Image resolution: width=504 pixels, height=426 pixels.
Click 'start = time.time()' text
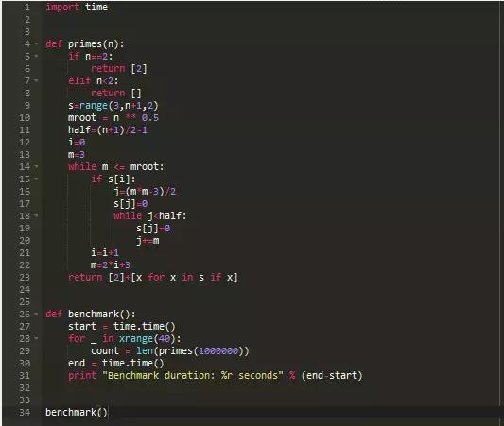(122, 326)
